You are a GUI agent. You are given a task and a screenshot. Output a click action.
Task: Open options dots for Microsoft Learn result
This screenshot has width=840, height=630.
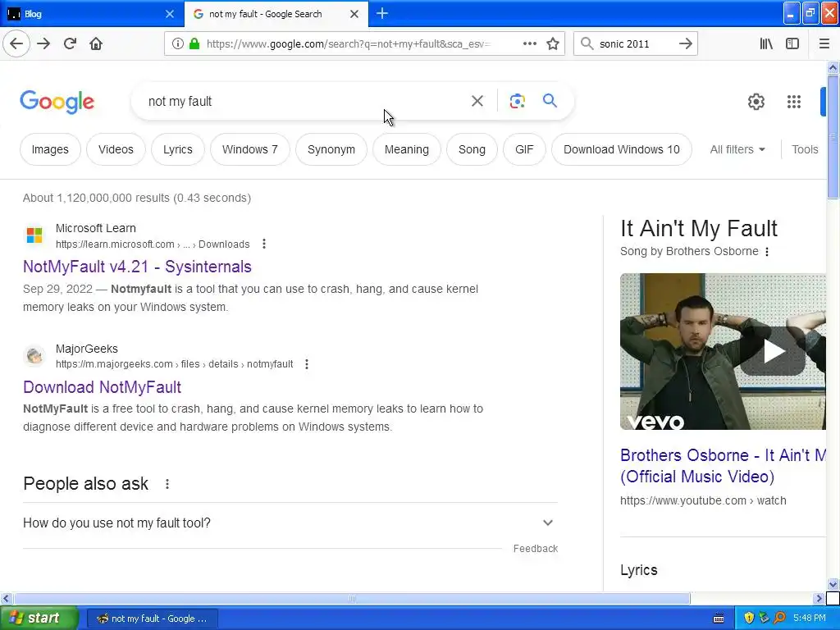264,244
